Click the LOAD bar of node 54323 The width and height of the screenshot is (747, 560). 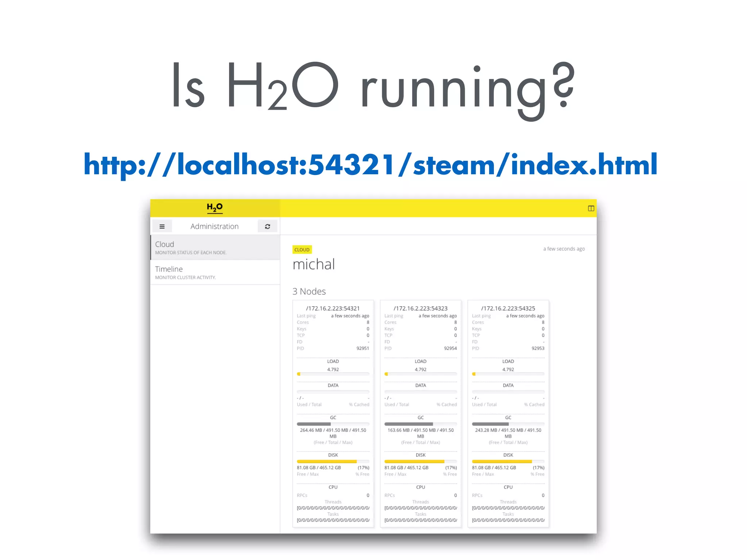tap(421, 374)
